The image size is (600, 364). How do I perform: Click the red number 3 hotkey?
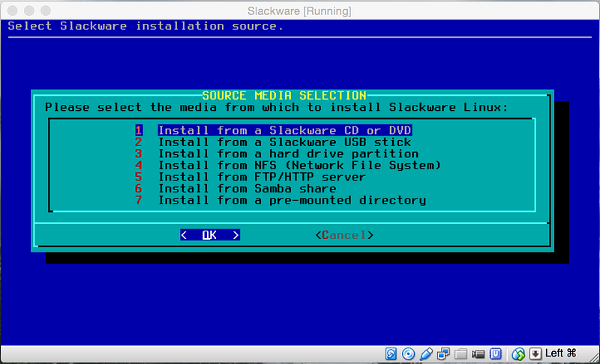139,154
